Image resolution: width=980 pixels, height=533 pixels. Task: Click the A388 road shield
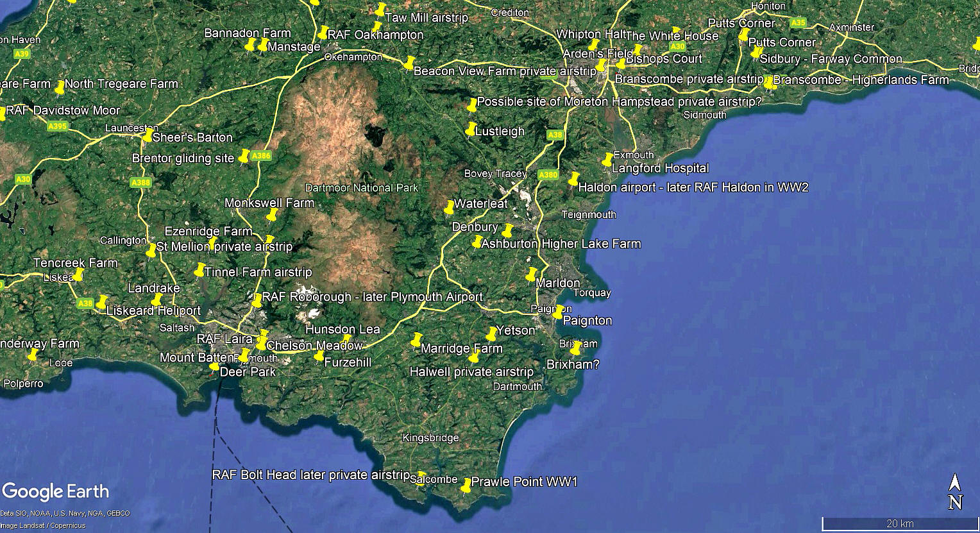point(140,183)
